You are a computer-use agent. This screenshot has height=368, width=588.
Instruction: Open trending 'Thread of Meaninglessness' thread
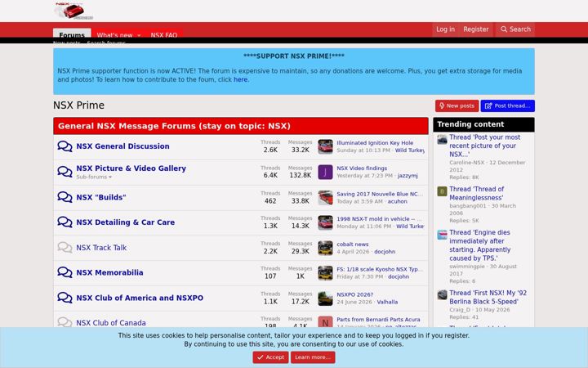pyautogui.click(x=477, y=193)
